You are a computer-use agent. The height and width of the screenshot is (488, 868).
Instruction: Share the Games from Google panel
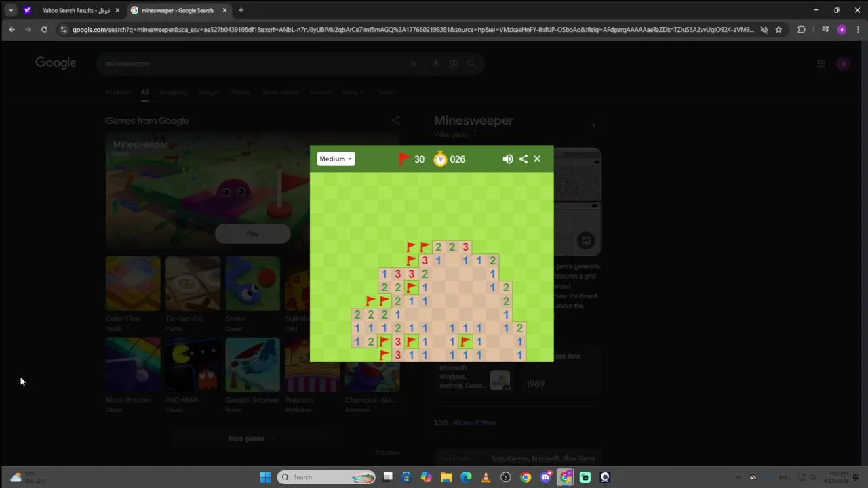coord(395,121)
